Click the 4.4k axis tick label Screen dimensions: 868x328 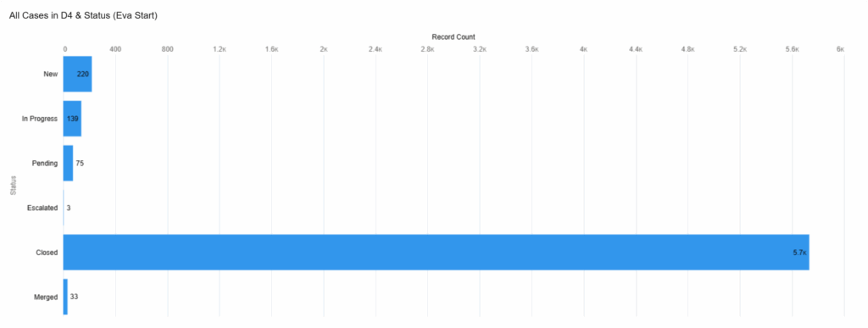coord(636,49)
